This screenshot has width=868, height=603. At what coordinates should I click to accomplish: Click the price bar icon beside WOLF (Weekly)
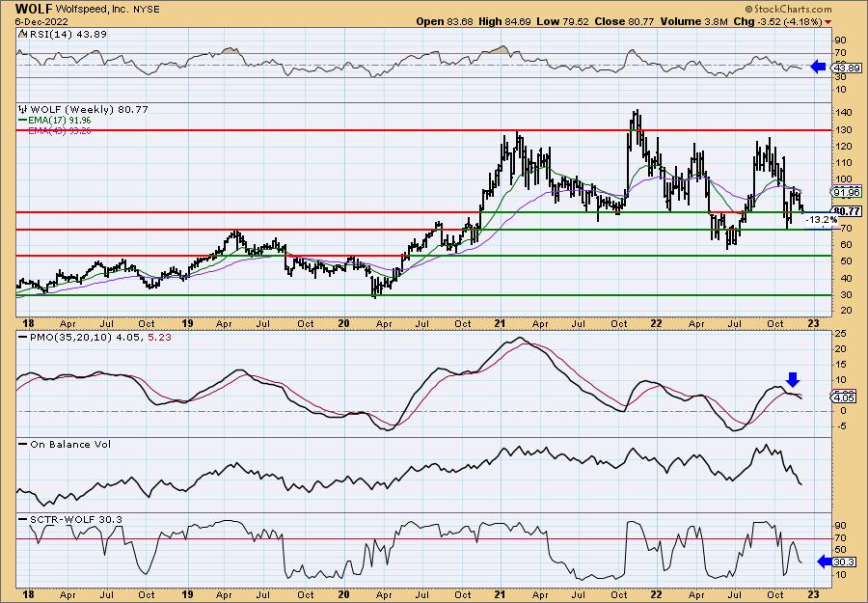coord(23,109)
